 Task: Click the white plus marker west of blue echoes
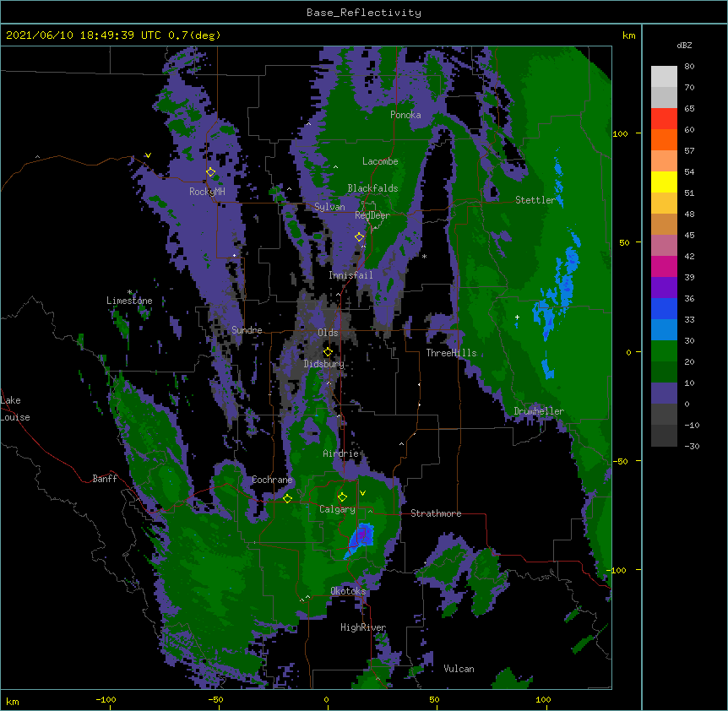tap(517, 317)
